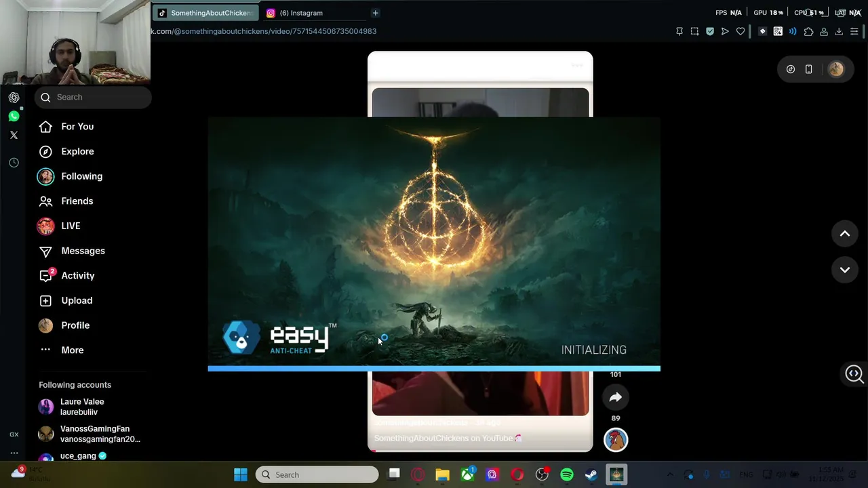Click the get app phone icon
This screenshot has height=488, width=868.
point(808,69)
